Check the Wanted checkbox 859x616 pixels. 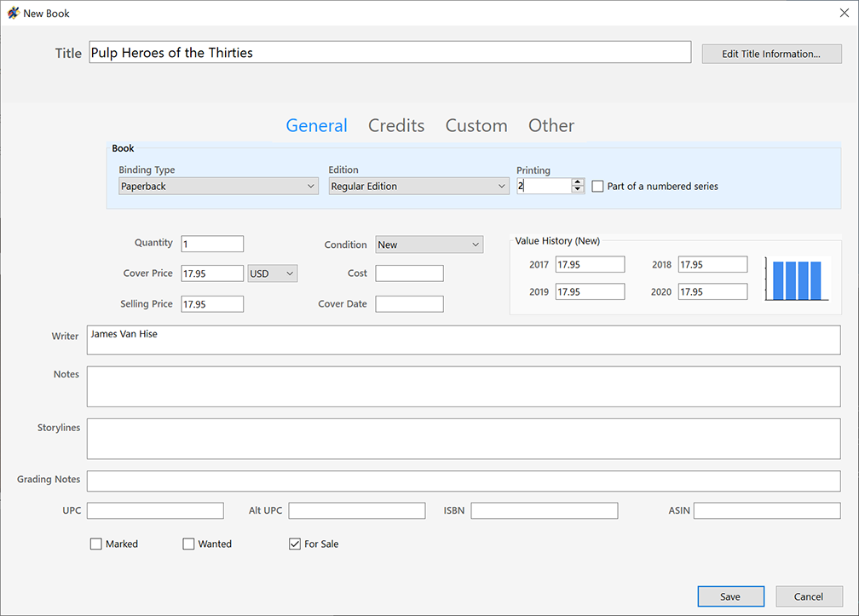(x=188, y=544)
